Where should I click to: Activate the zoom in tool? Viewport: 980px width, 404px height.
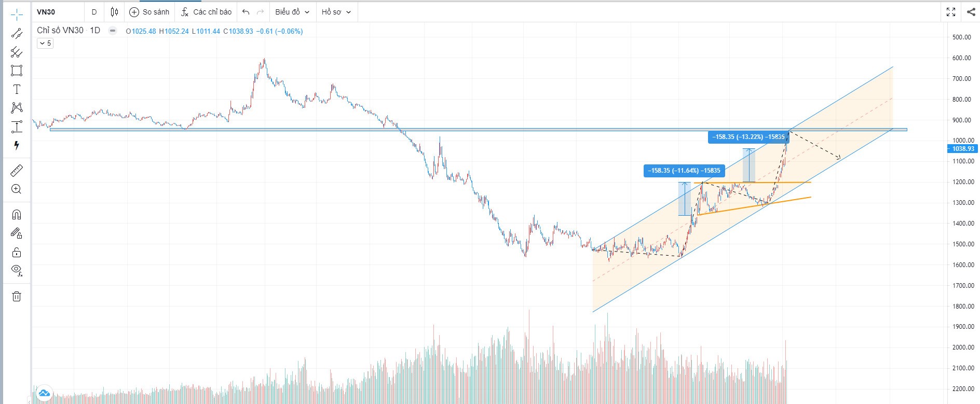[x=17, y=189]
